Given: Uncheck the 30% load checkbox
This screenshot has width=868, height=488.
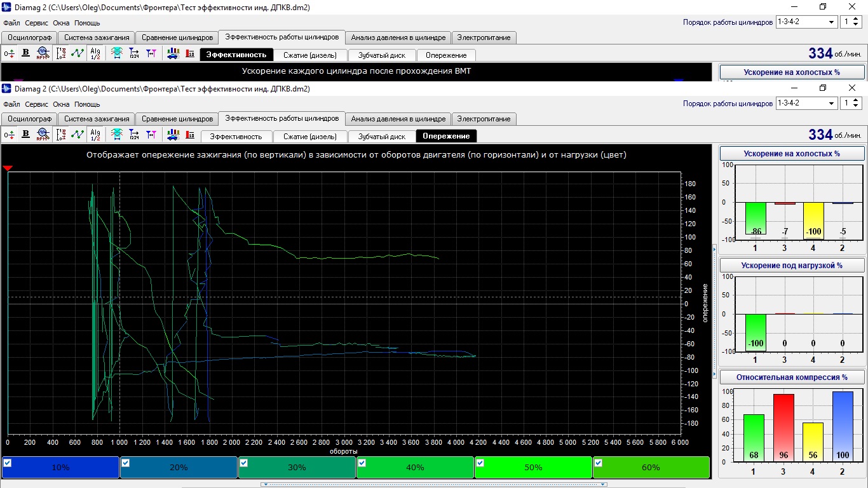Looking at the screenshot, I should 244,463.
